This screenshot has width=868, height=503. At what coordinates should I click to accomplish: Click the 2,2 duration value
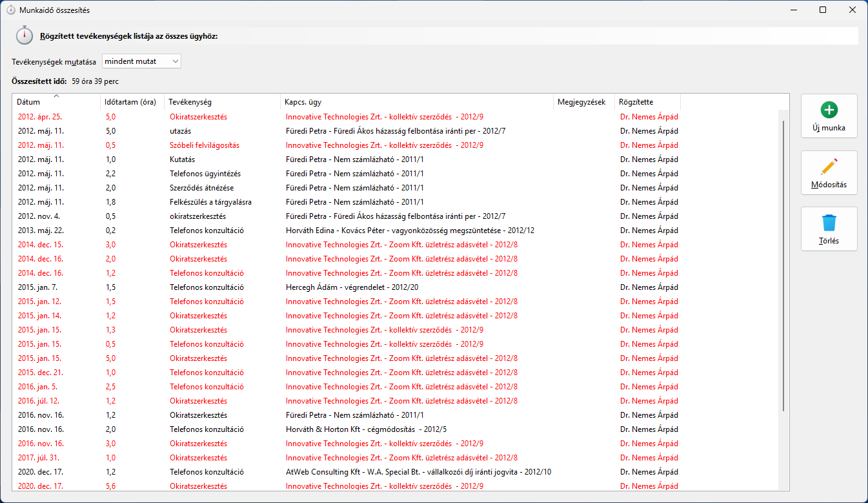point(110,174)
